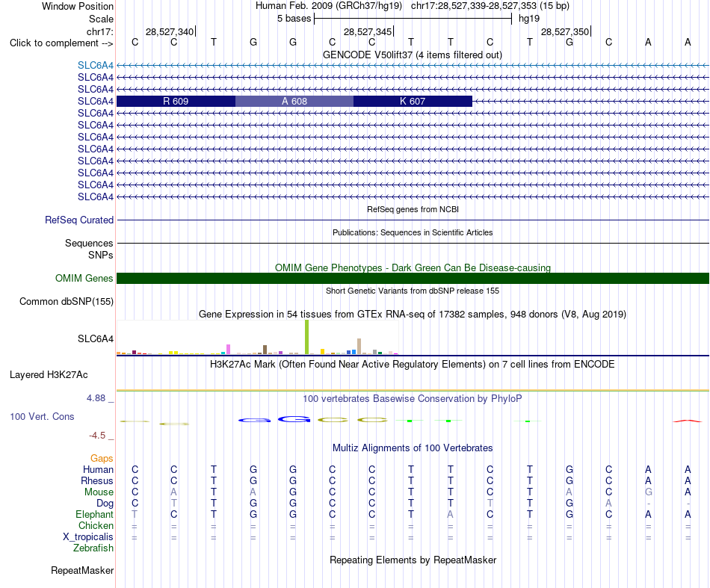
Task: Open the RefSeq Curated track label
Action: coord(79,220)
